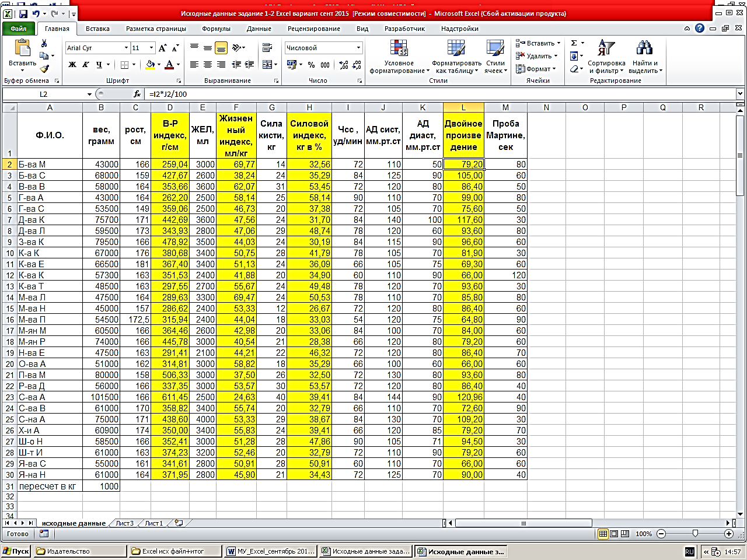747x560 pixels.
Task: Increase decimal places icon
Action: (x=344, y=65)
